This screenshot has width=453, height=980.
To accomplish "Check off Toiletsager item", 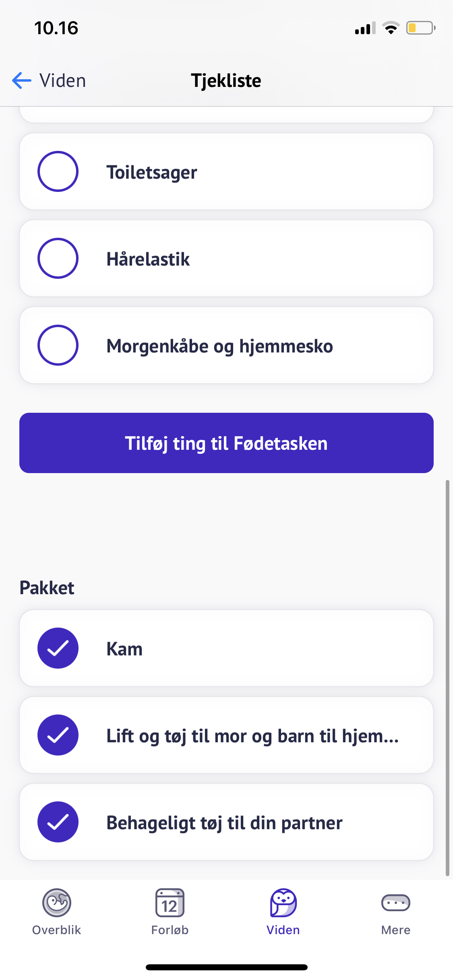I will point(58,171).
